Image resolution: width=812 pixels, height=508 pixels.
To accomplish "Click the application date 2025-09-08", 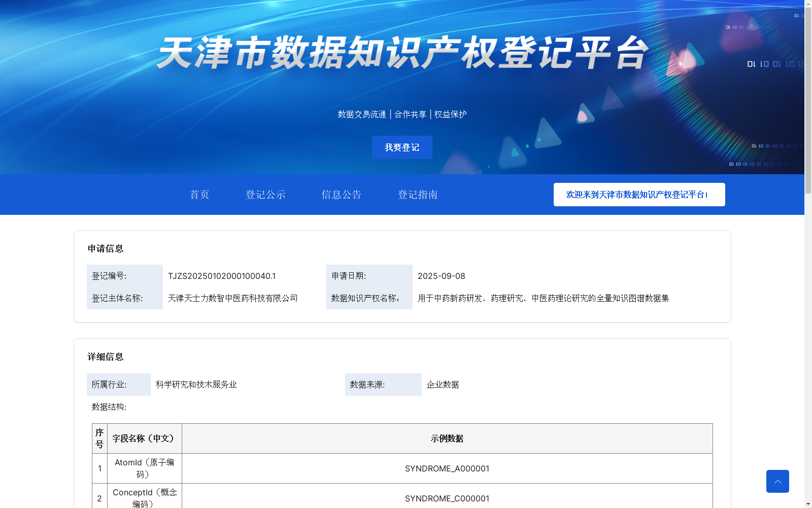I will (442, 276).
